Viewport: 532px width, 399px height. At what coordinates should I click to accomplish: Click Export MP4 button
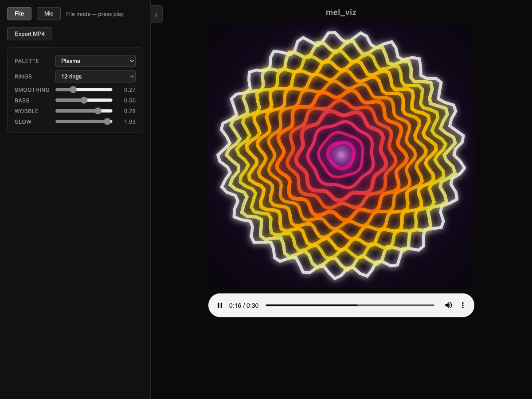(x=30, y=34)
